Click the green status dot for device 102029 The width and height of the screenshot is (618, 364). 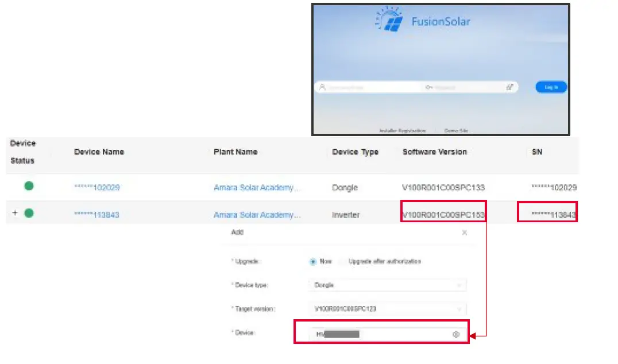click(29, 187)
